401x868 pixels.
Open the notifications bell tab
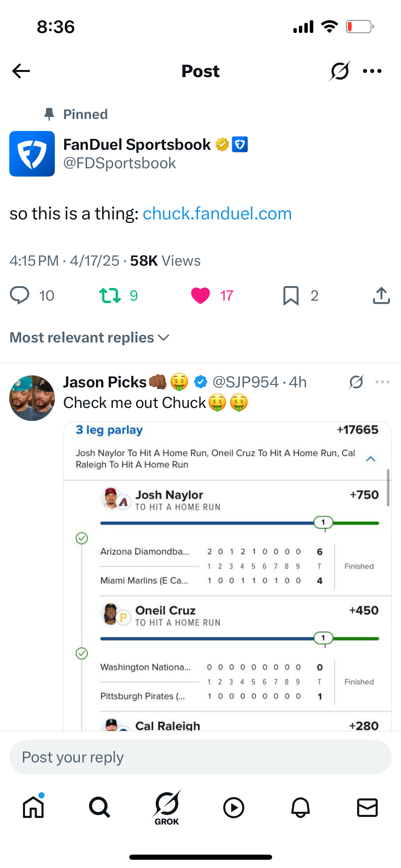coord(301,807)
